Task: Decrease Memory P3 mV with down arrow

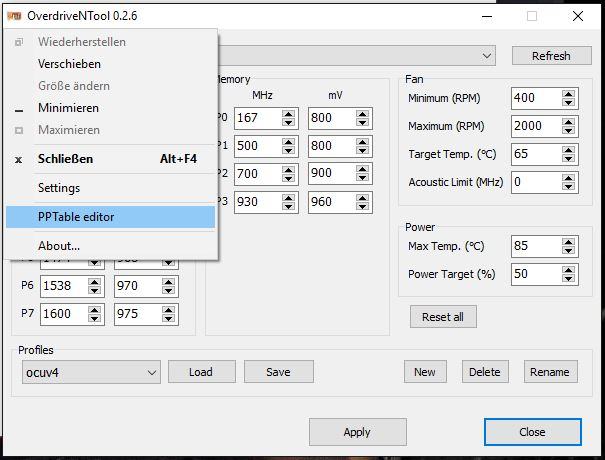Action: 362,206
